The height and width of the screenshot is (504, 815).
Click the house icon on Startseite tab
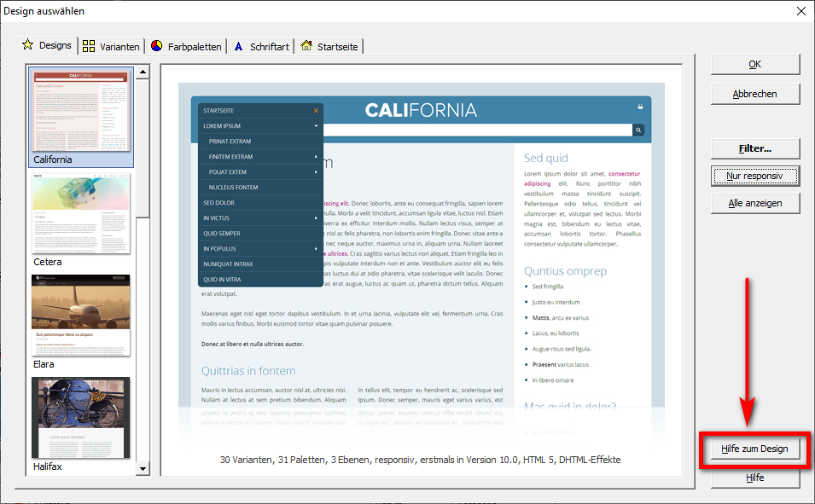click(x=306, y=46)
